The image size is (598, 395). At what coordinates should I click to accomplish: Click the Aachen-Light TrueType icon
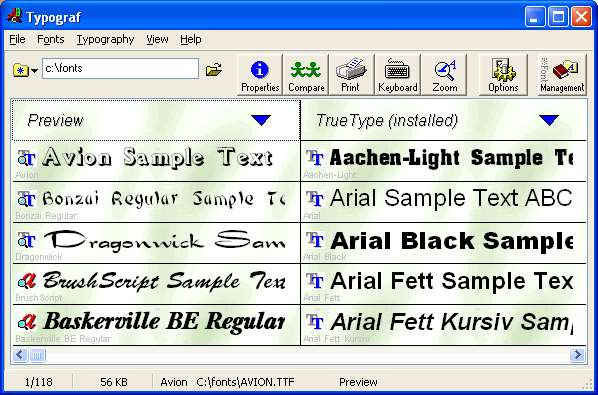click(315, 157)
